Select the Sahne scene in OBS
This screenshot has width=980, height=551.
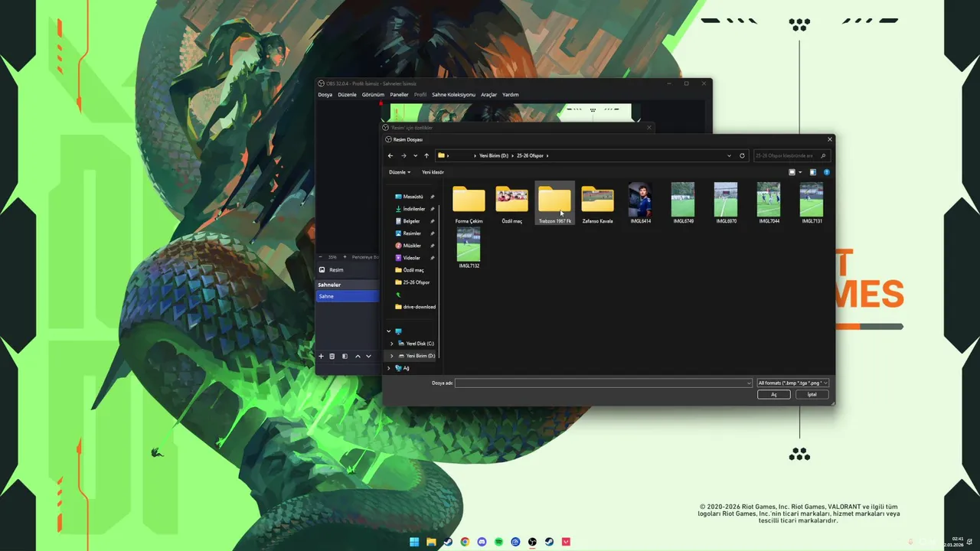click(x=348, y=296)
